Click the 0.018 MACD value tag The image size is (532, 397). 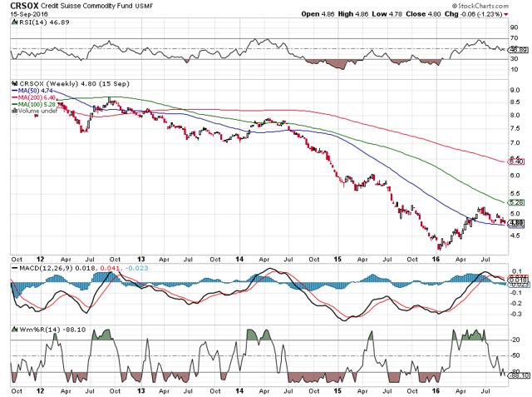(x=518, y=280)
